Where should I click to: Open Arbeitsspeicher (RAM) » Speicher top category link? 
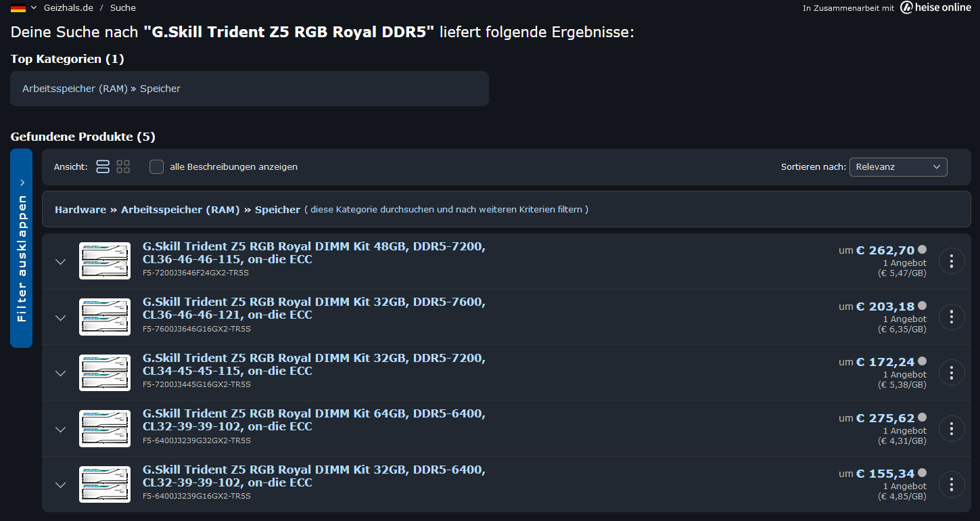click(101, 89)
